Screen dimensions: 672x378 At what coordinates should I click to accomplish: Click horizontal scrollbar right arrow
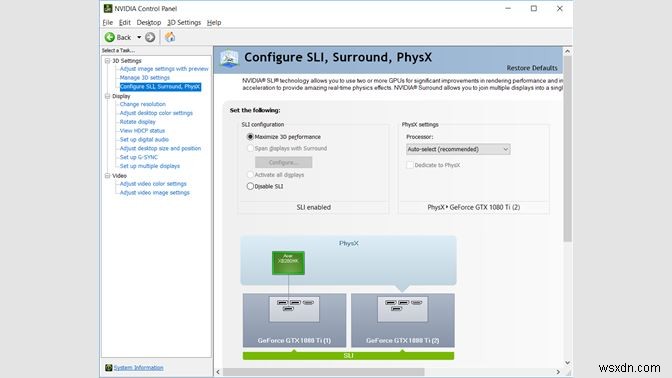tap(558, 372)
